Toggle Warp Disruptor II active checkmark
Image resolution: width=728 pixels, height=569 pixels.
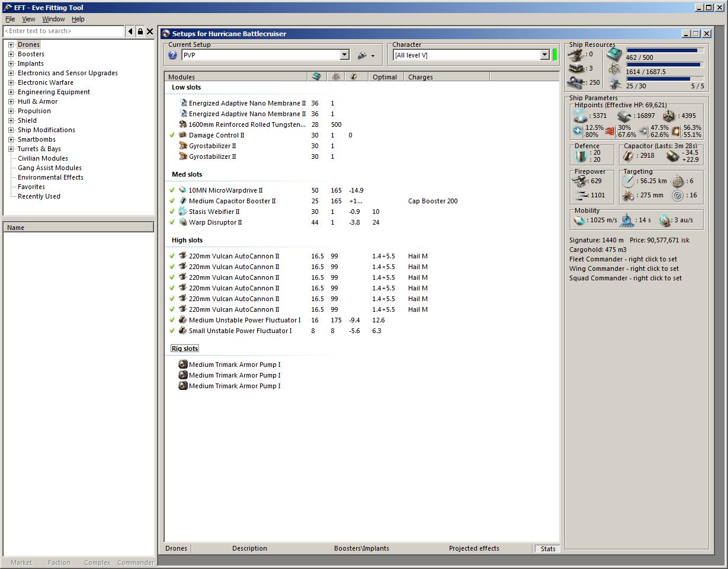172,222
